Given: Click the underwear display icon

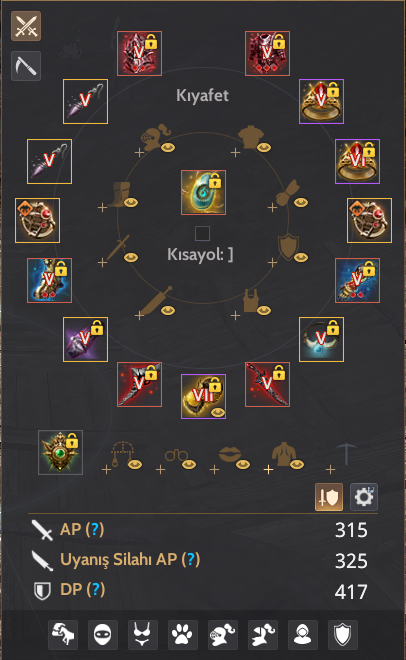Looking at the screenshot, I should pyautogui.click(x=143, y=634).
